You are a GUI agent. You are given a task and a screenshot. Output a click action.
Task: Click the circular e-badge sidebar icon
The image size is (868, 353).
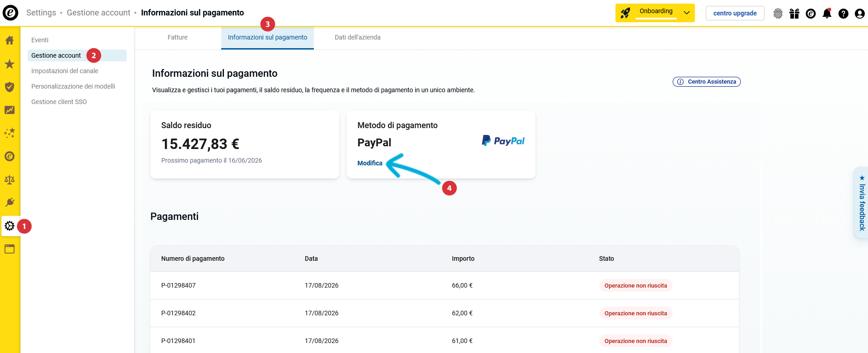pyautogui.click(x=10, y=156)
